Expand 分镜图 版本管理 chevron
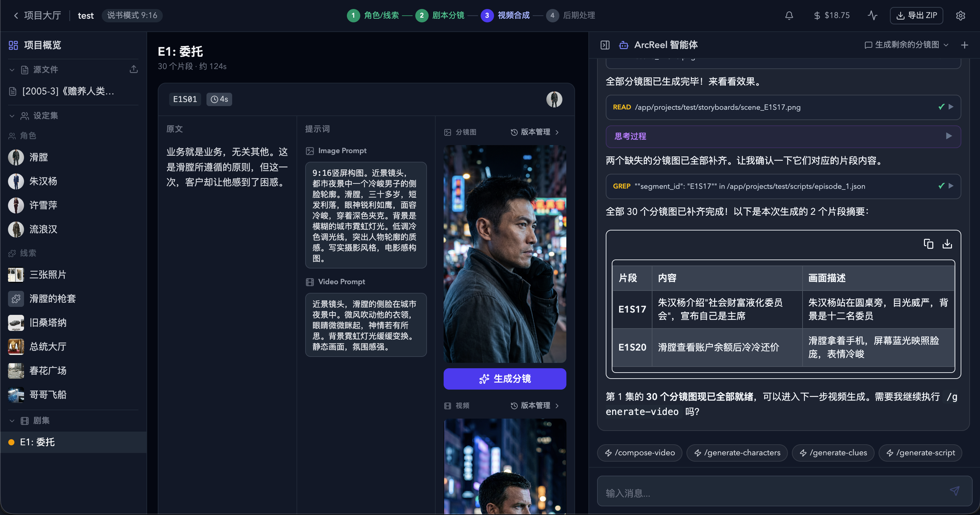980x515 pixels. [557, 132]
